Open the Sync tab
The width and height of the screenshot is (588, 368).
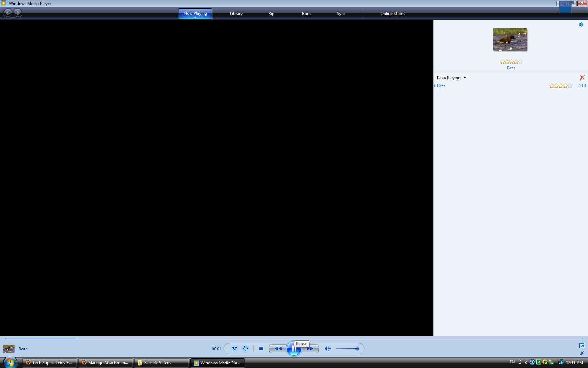click(341, 14)
